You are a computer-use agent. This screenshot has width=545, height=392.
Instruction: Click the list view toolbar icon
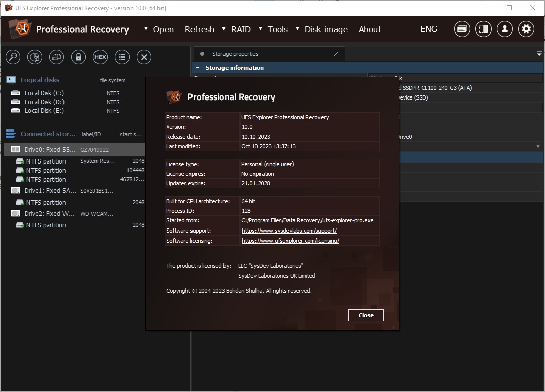coord(122,57)
